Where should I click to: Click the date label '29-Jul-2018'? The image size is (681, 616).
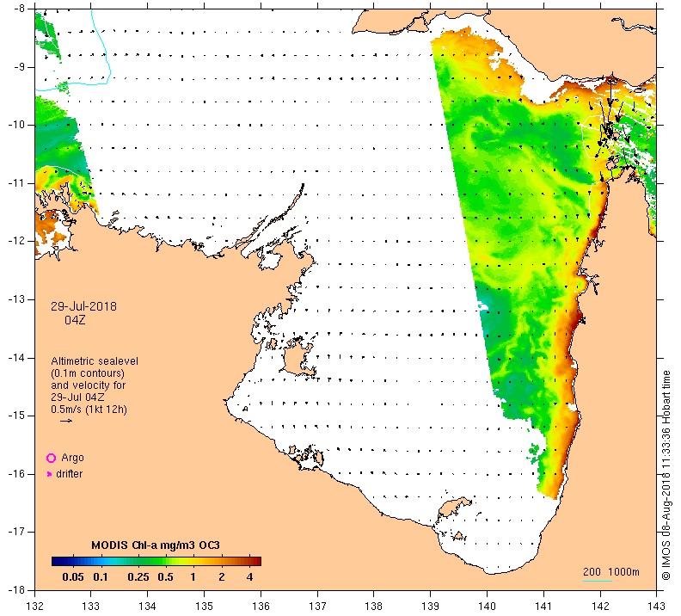point(83,306)
